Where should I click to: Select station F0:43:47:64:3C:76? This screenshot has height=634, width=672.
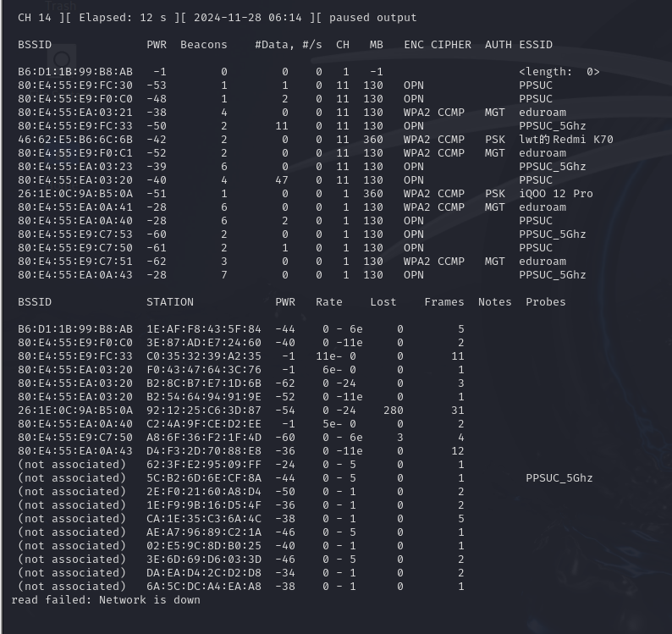click(x=204, y=370)
